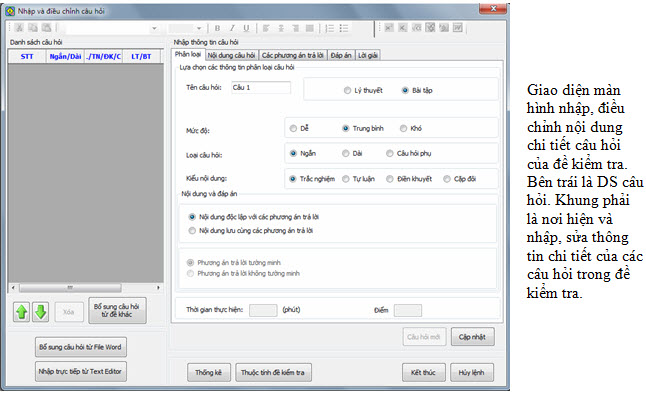Click right arrow of question list scrollbar
Viewport: 646px width, 393px height.
tap(159, 288)
